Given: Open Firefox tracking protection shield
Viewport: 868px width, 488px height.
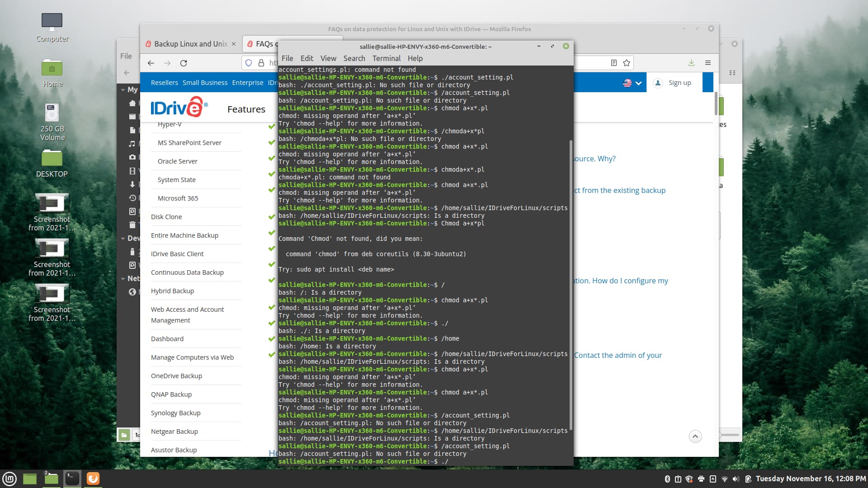Looking at the screenshot, I should pyautogui.click(x=249, y=63).
